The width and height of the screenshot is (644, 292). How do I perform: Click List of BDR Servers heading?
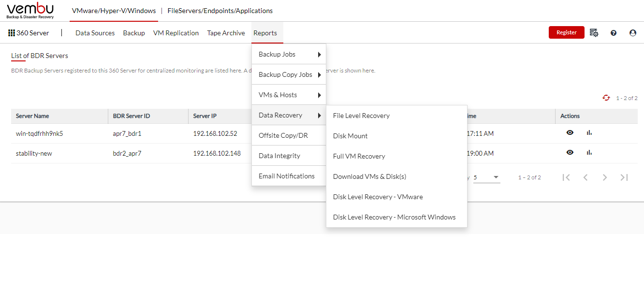[x=40, y=56]
